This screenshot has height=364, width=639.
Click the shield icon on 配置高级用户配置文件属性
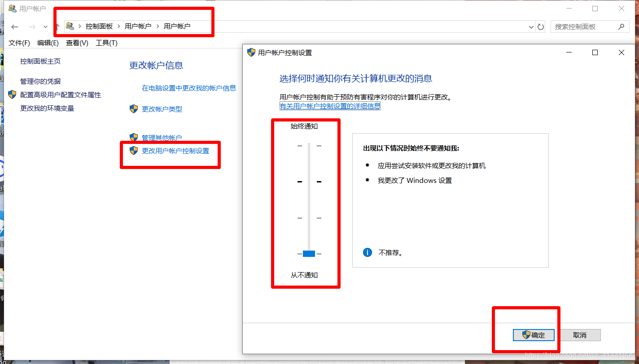tap(12, 95)
